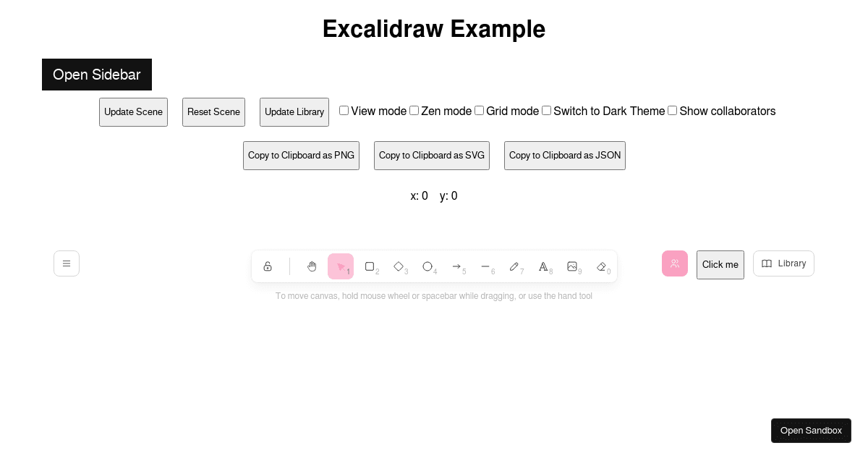
Task: Enable Grid mode
Action: tap(479, 110)
